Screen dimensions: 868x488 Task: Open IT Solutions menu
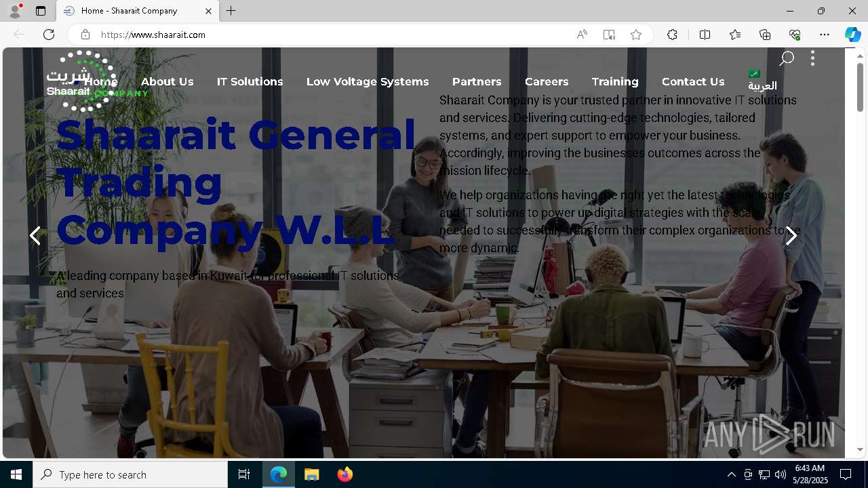250,81
